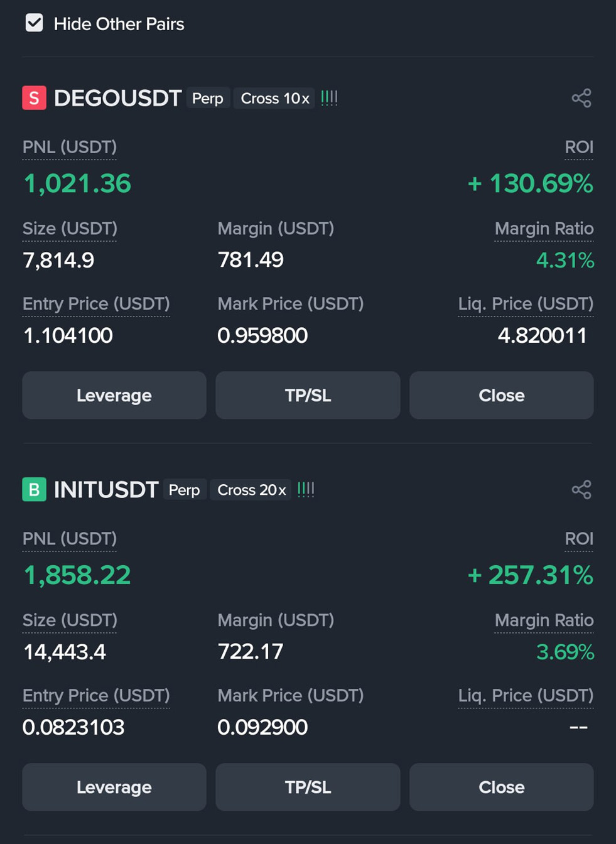This screenshot has width=616, height=844.
Task: Set TP/SL for the DEGOUSDT position
Action: pos(307,395)
